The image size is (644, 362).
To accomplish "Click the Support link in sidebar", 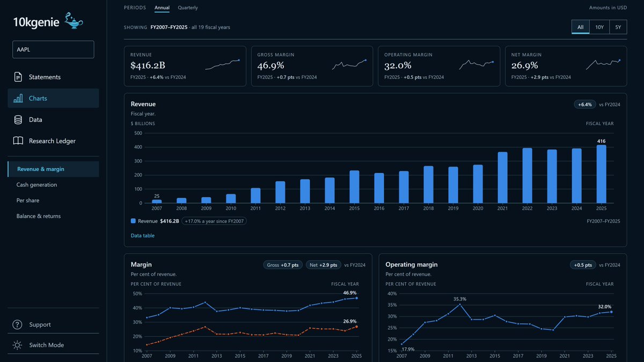I will pyautogui.click(x=53, y=324).
